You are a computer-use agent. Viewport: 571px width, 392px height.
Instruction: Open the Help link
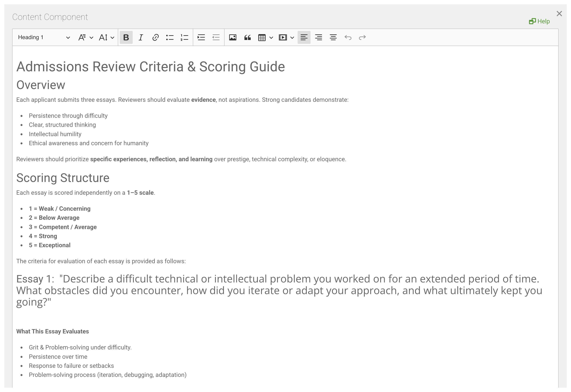coord(539,21)
